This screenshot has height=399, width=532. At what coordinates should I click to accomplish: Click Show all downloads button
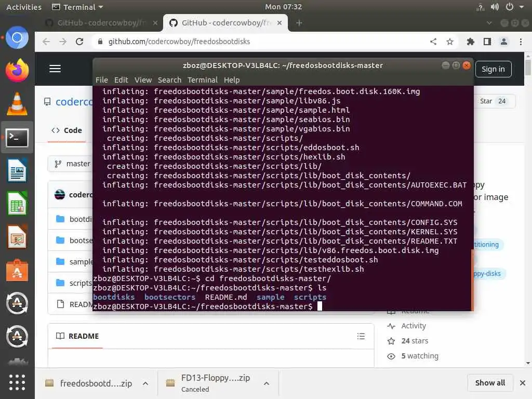point(490,383)
